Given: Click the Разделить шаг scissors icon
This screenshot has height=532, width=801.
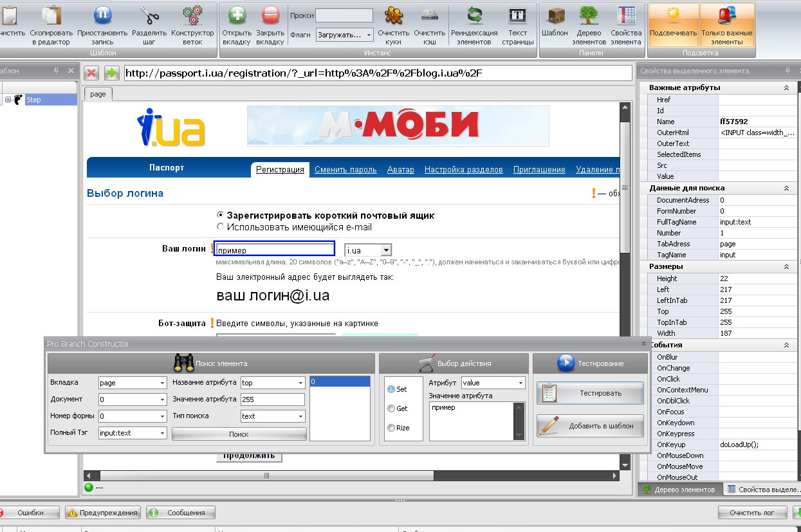Looking at the screenshot, I should click(149, 15).
